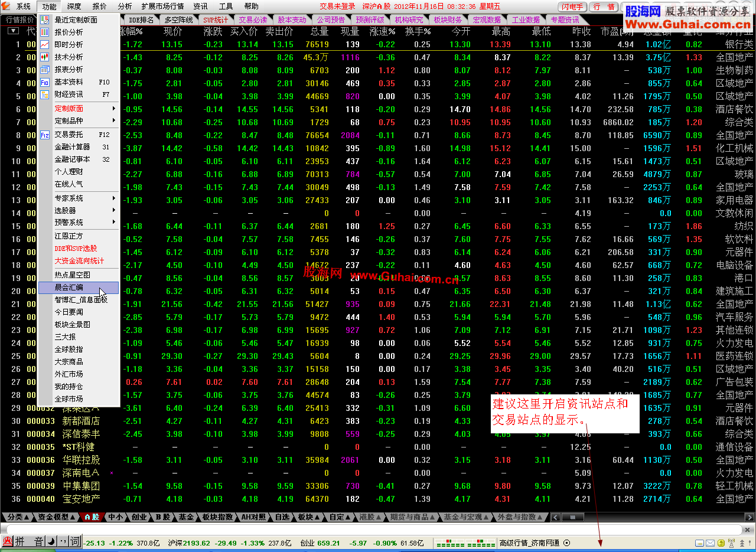
Task: Switch to the DDE排名 tab
Action: [x=141, y=19]
